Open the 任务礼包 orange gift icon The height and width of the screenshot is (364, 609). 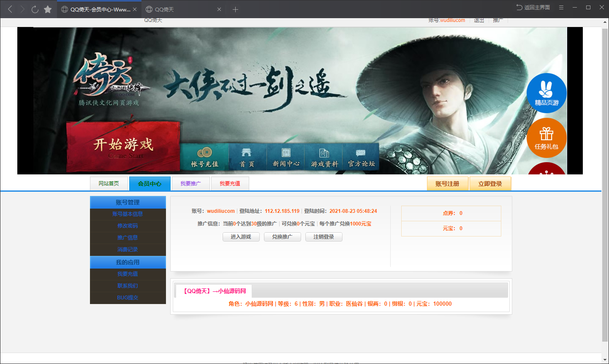[x=546, y=138]
